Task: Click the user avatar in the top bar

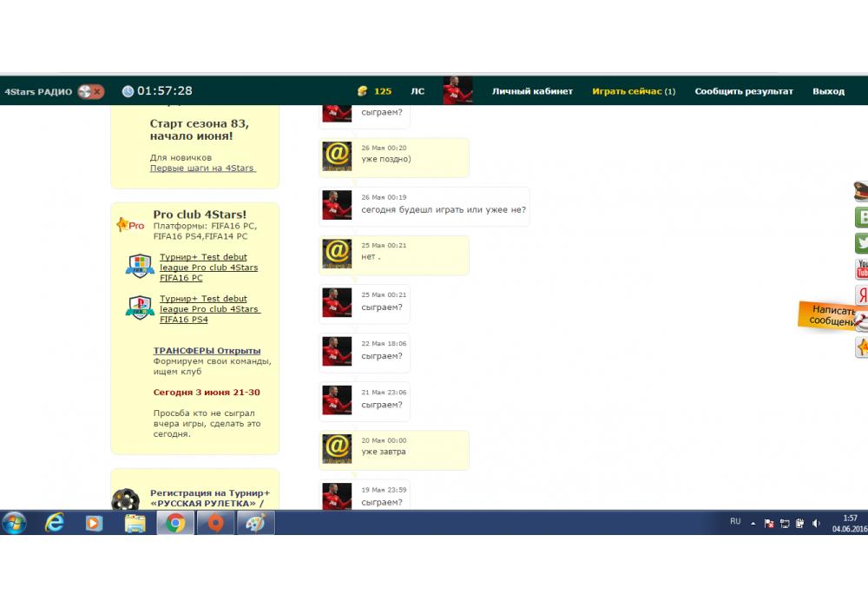Action: [x=457, y=90]
